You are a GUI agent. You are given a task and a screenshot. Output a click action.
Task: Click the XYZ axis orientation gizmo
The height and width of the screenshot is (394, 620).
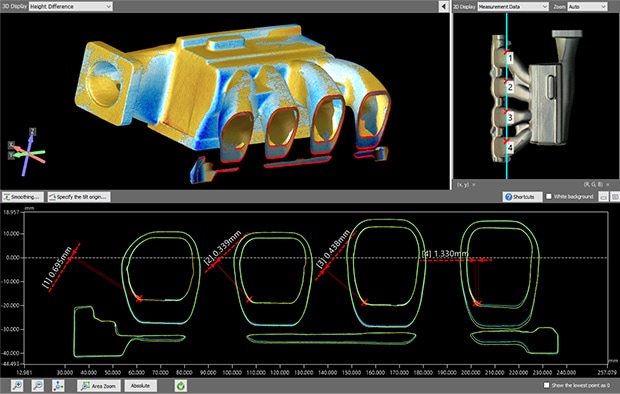coord(27,152)
